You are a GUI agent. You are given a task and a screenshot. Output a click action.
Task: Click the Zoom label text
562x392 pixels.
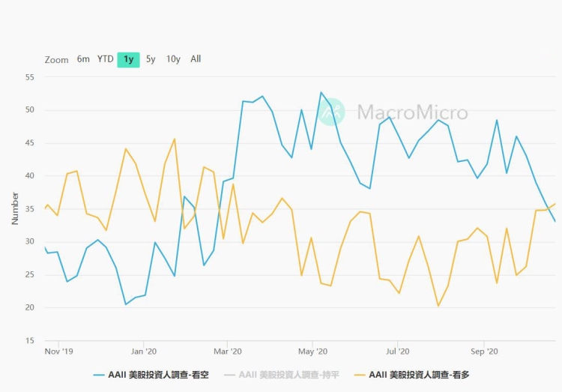(x=56, y=60)
